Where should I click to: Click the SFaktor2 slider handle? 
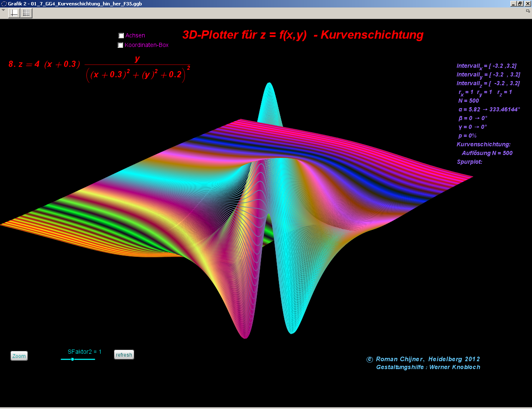(72, 359)
